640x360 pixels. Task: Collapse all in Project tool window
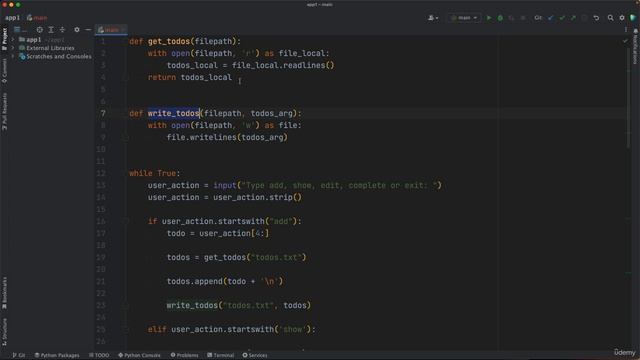tap(62, 30)
